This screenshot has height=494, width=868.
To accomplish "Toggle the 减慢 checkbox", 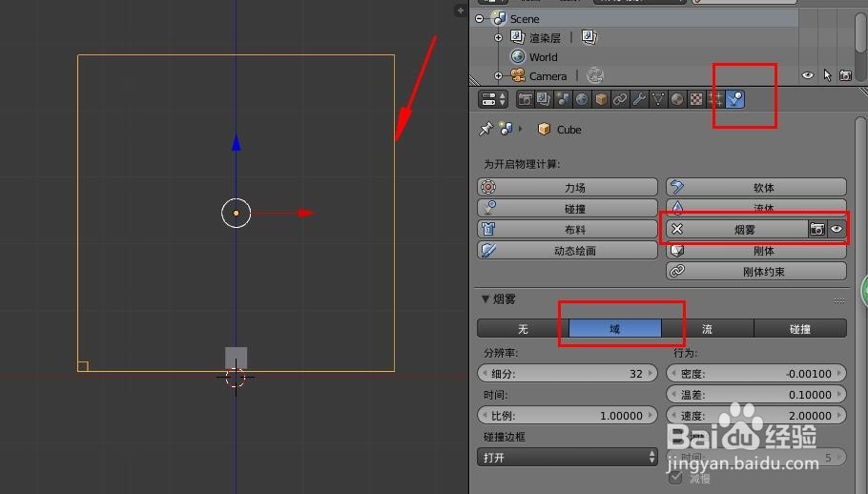I will coord(674,478).
